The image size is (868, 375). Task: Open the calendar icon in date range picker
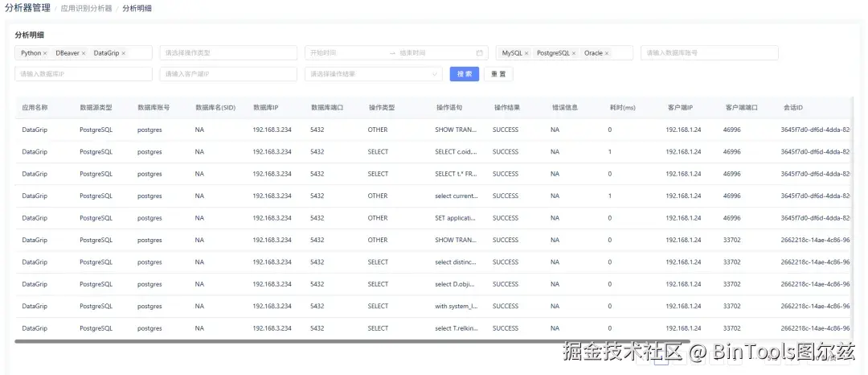click(x=479, y=53)
